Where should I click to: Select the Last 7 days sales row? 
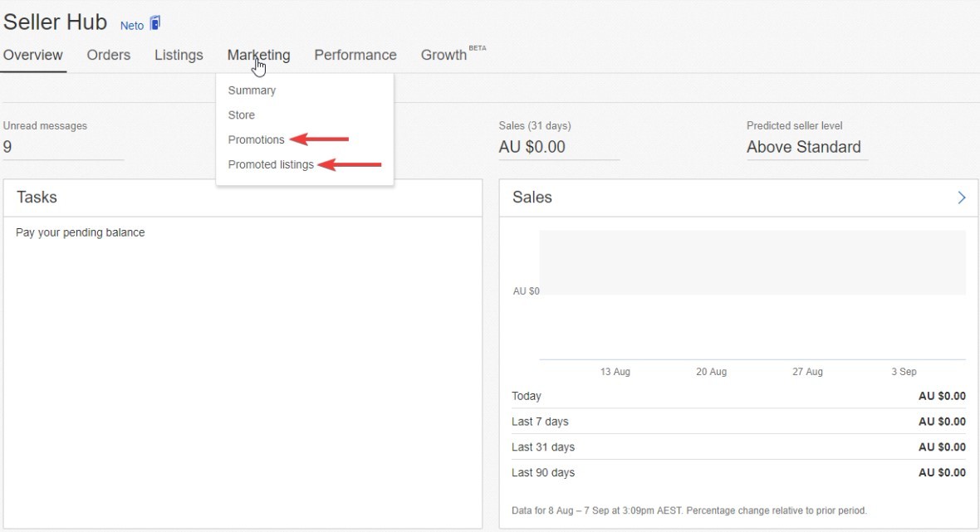click(738, 422)
